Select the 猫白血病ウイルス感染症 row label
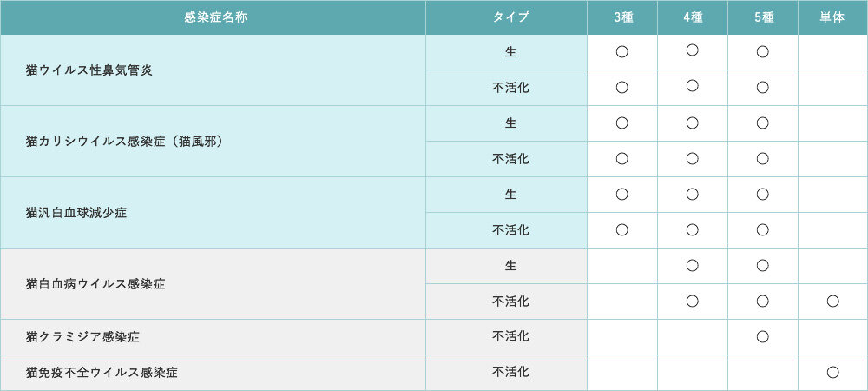This screenshot has height=391, width=868. point(95,283)
